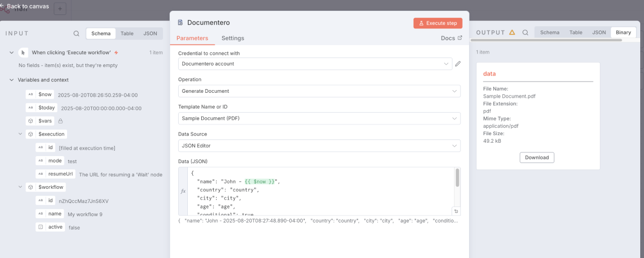Switch OUTPUT panel to JSON view
This screenshot has width=644, height=258.
(x=599, y=33)
